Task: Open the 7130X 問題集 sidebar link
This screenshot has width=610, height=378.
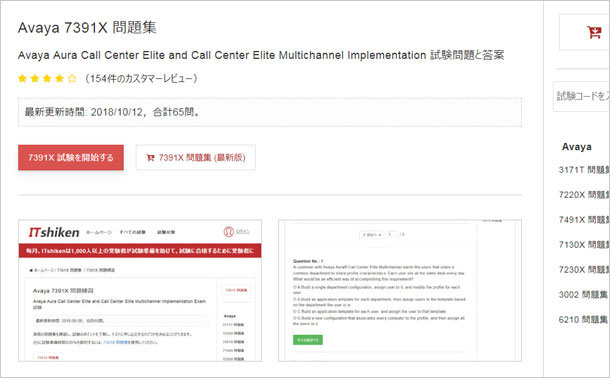Action: 584,245
